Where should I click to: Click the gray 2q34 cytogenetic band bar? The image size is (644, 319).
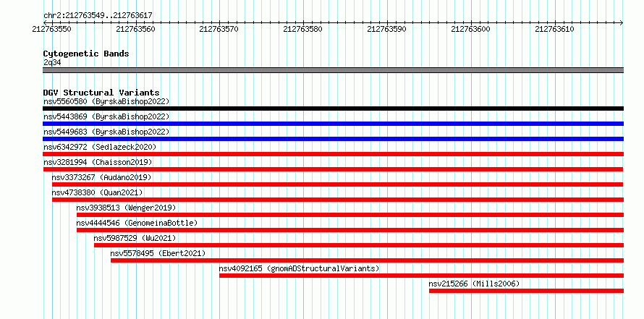[333, 70]
